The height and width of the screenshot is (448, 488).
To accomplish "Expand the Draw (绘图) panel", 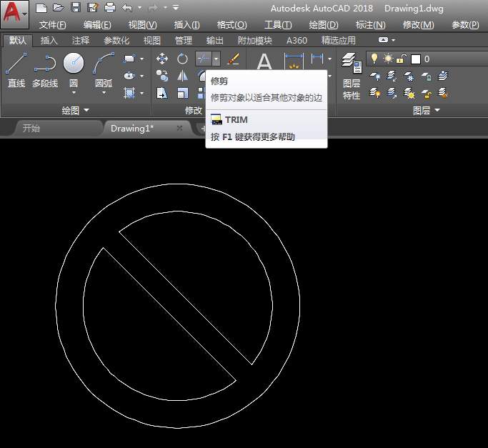I will coord(76,110).
